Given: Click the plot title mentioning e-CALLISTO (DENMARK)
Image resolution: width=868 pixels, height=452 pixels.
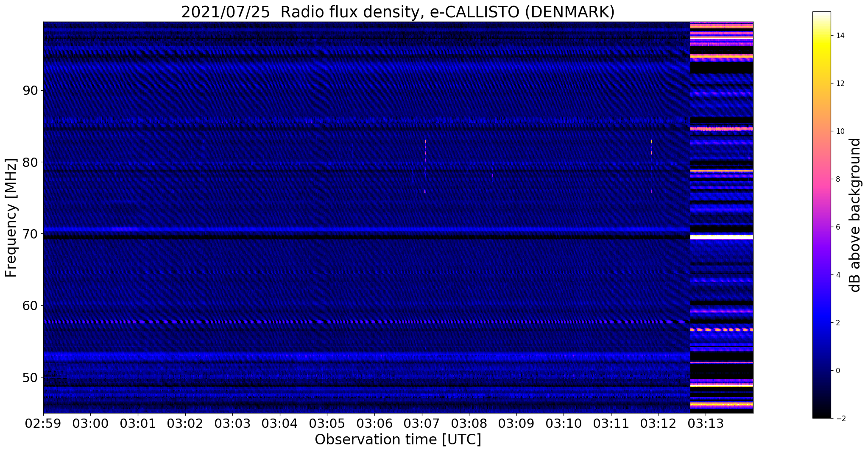Looking at the screenshot, I should pyautogui.click(x=398, y=12).
